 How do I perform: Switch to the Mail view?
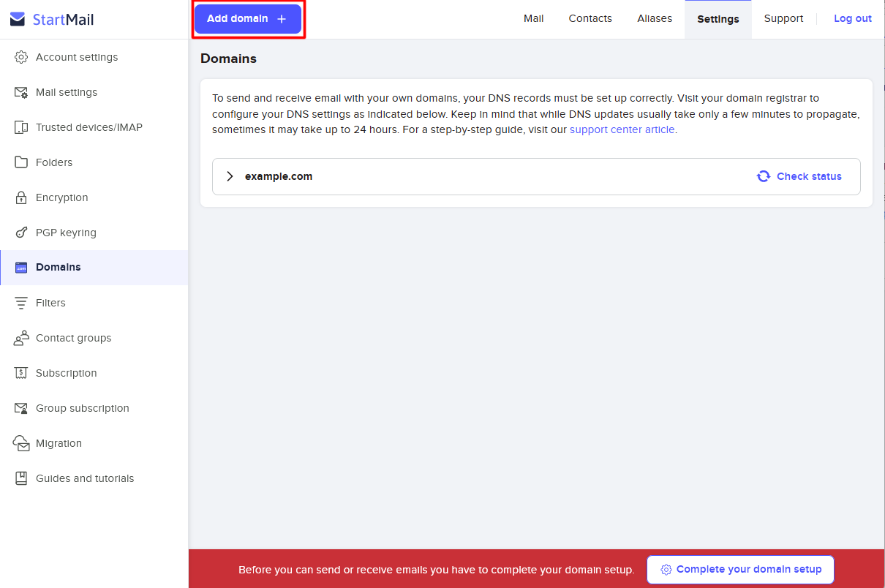pos(533,18)
